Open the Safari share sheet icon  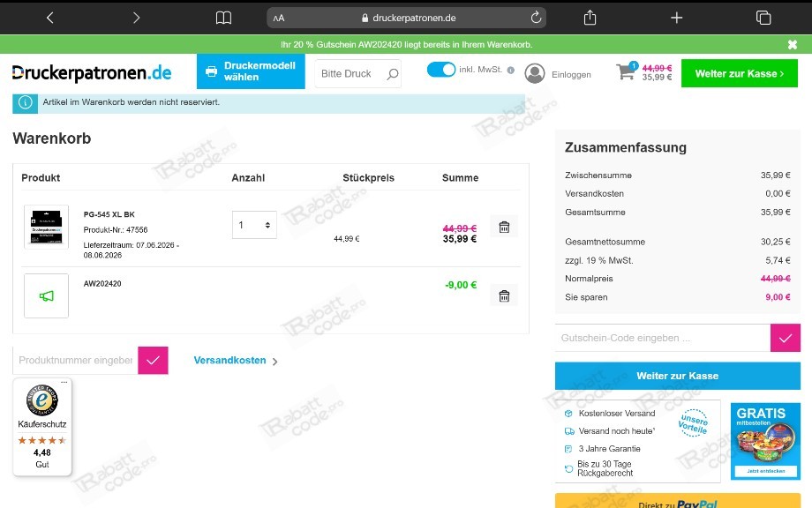pos(590,18)
